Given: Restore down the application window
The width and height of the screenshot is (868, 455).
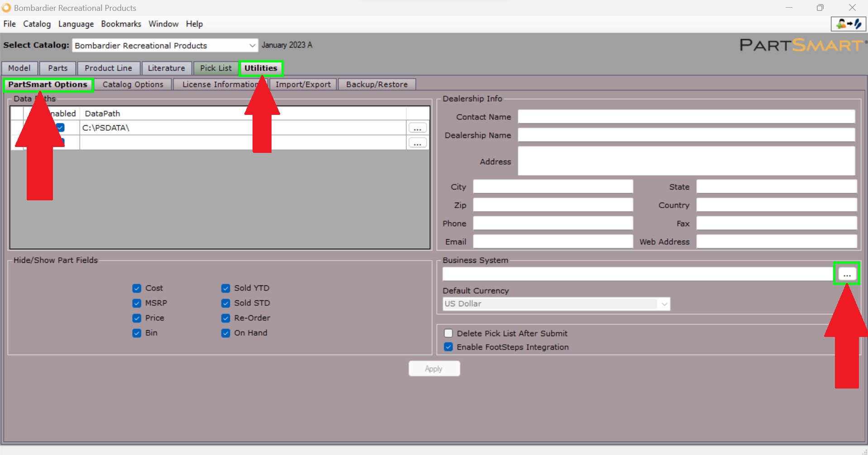Looking at the screenshot, I should click(820, 8).
